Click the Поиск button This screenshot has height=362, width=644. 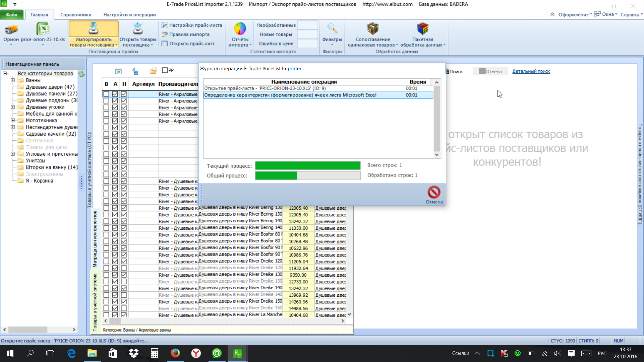point(454,71)
